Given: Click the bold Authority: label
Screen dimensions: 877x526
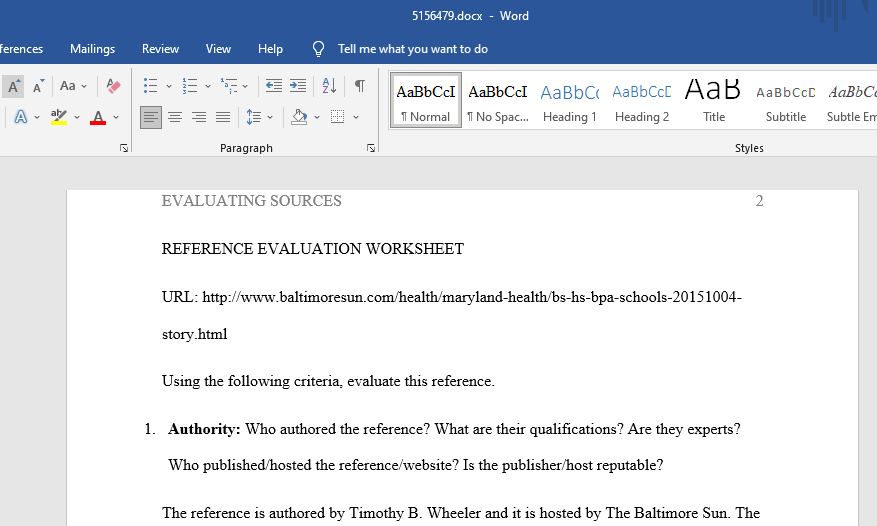Looking at the screenshot, I should point(204,429).
